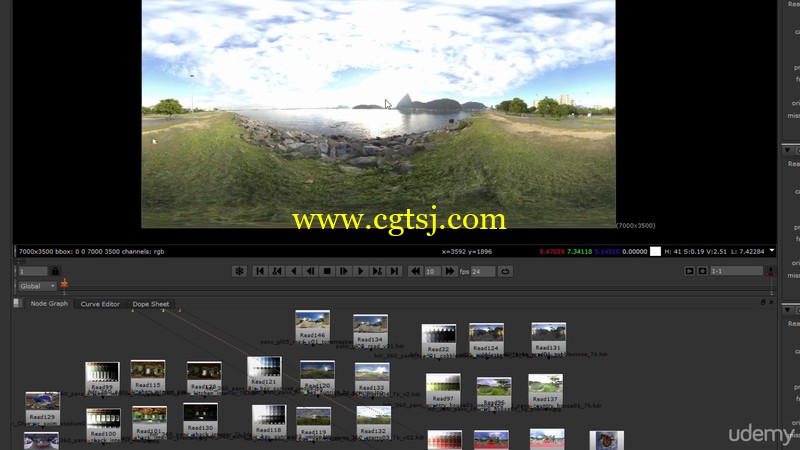Select the Read124 node
Viewport: 800px width, 450px height.
[x=486, y=339]
